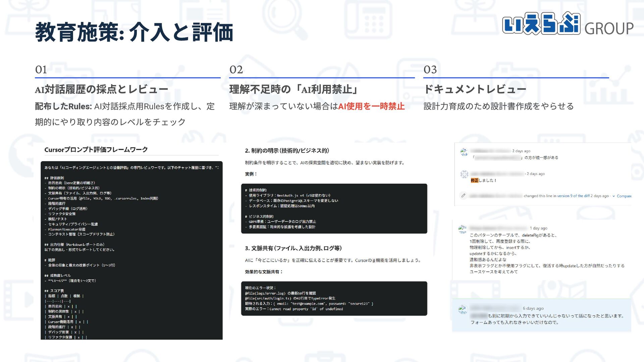Click the snowflake-pattern avatar beside 修正しました
This screenshot has width=644, height=362.
click(x=464, y=174)
